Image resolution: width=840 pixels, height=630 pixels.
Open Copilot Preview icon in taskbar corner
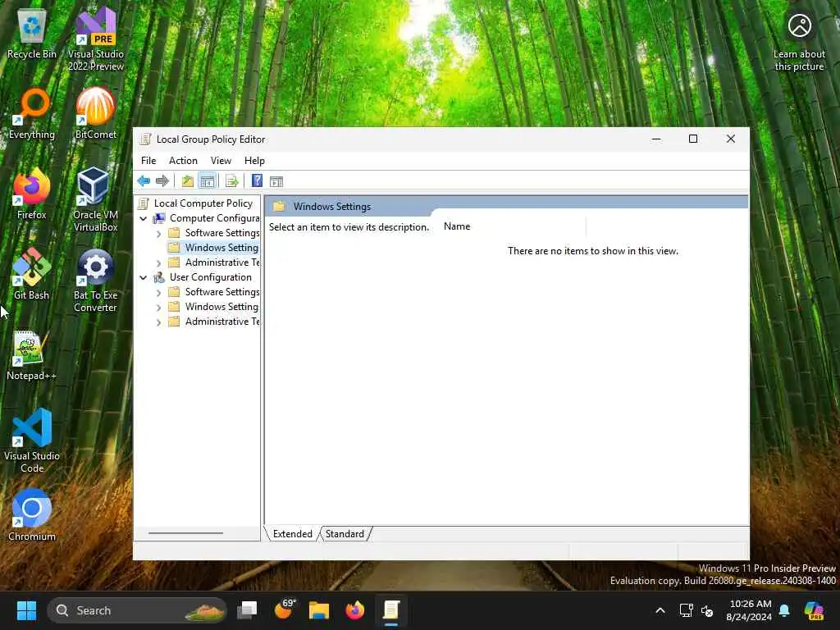click(x=814, y=610)
